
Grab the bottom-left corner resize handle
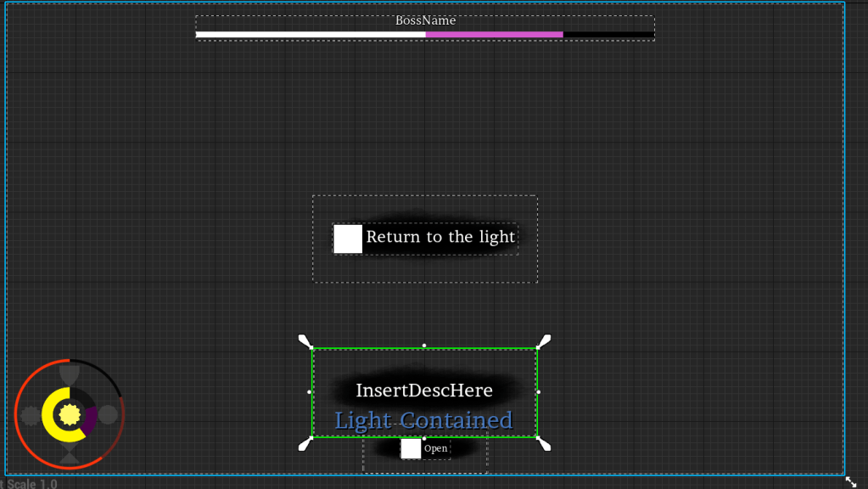pyautogui.click(x=305, y=445)
